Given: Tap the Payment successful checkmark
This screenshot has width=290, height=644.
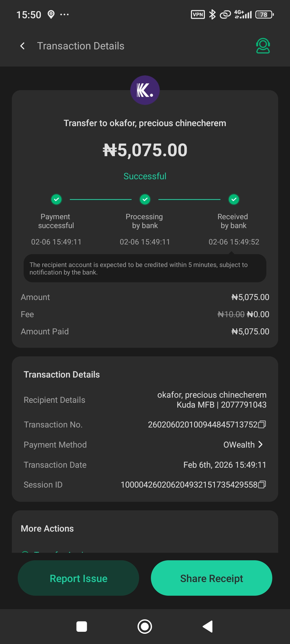Looking at the screenshot, I should (56, 199).
